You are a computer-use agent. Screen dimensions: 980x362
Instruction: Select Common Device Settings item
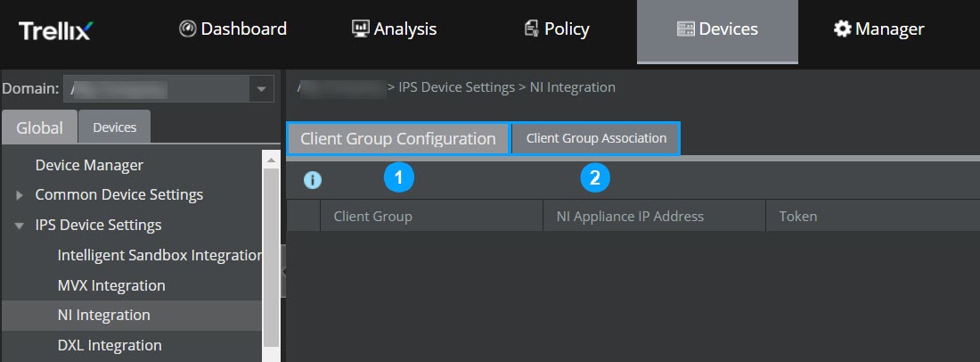(x=119, y=194)
